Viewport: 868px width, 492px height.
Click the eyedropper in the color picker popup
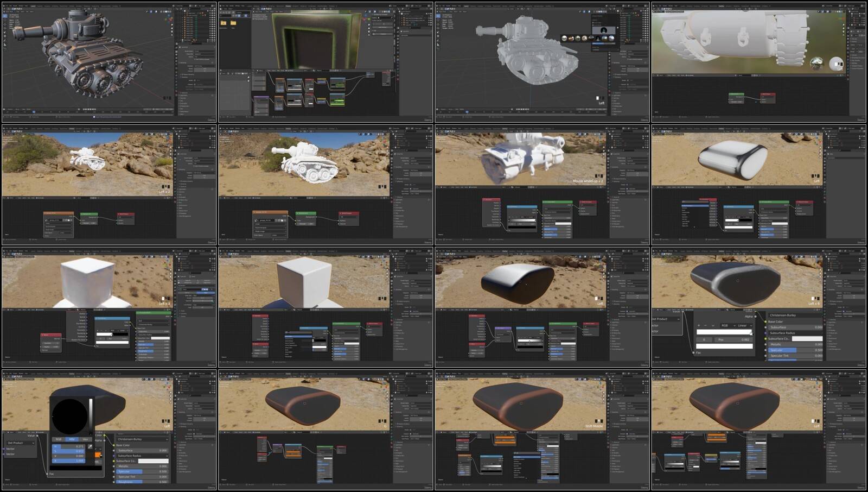91,446
